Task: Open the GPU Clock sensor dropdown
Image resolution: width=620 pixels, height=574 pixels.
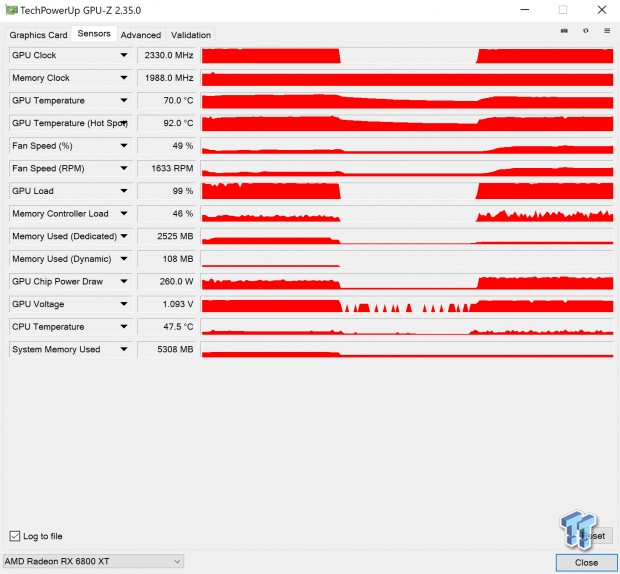Action: [x=124, y=55]
